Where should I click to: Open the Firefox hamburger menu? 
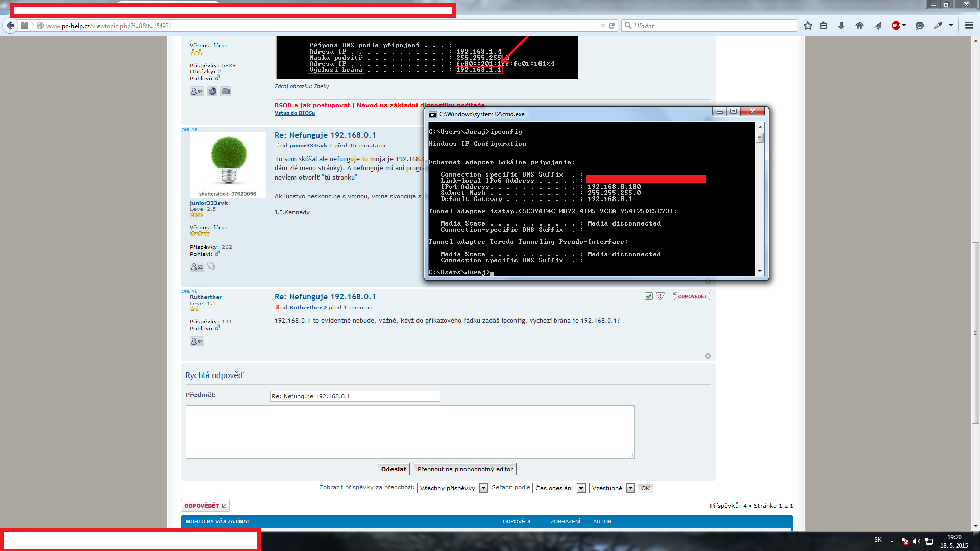[969, 26]
